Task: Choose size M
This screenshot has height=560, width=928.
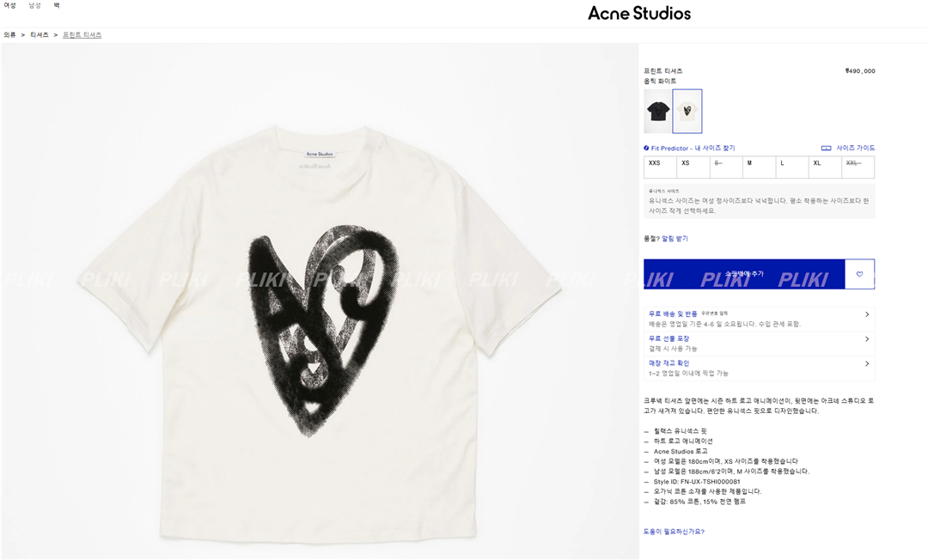Action: (760, 167)
